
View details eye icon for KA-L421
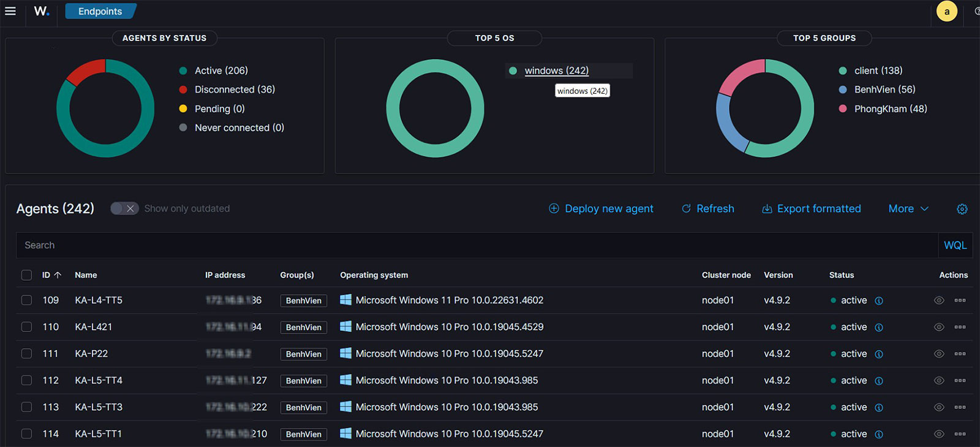click(939, 327)
